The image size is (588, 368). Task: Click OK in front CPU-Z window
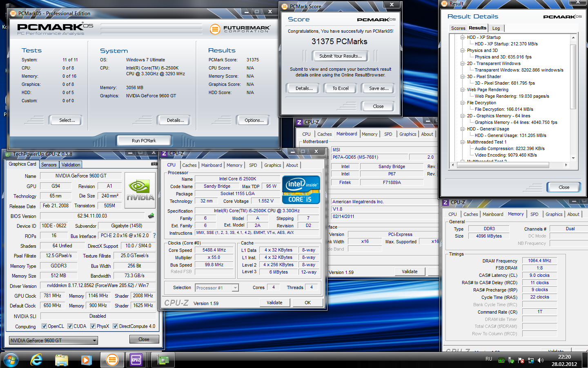point(307,303)
